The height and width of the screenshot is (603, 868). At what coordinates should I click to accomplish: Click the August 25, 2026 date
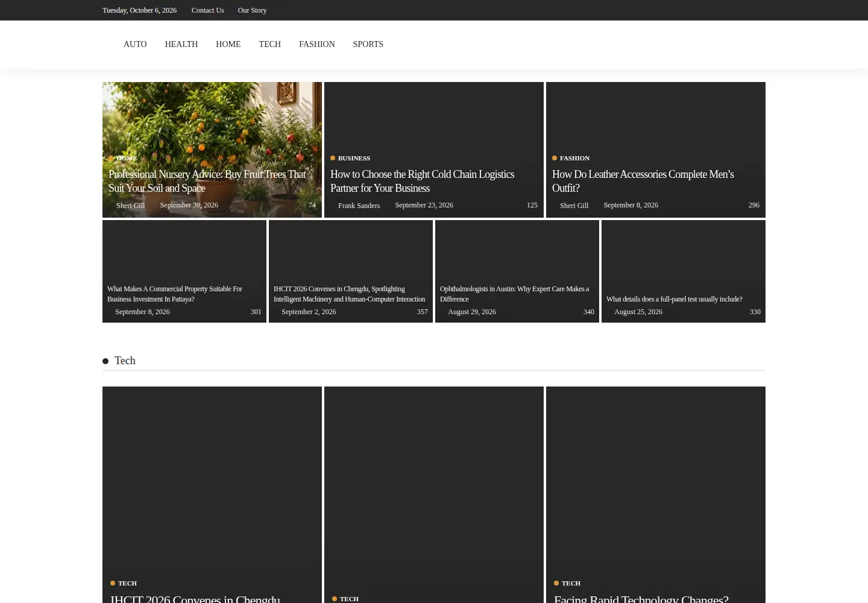(638, 312)
